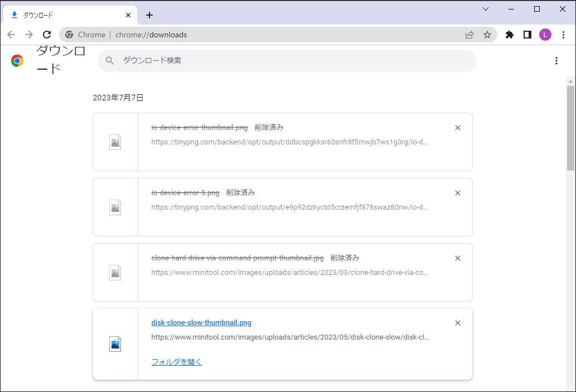The width and height of the screenshot is (576, 392).
Task: Share this page icon in address bar
Action: pyautogui.click(x=469, y=35)
